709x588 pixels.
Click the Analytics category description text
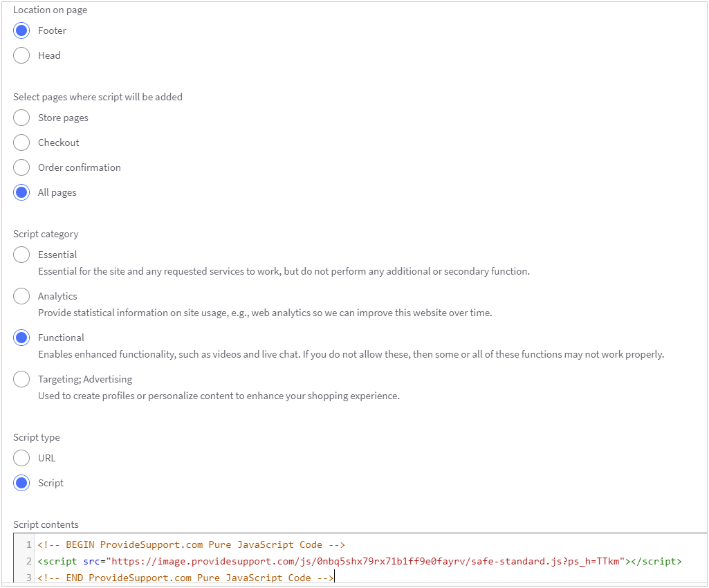coord(265,313)
